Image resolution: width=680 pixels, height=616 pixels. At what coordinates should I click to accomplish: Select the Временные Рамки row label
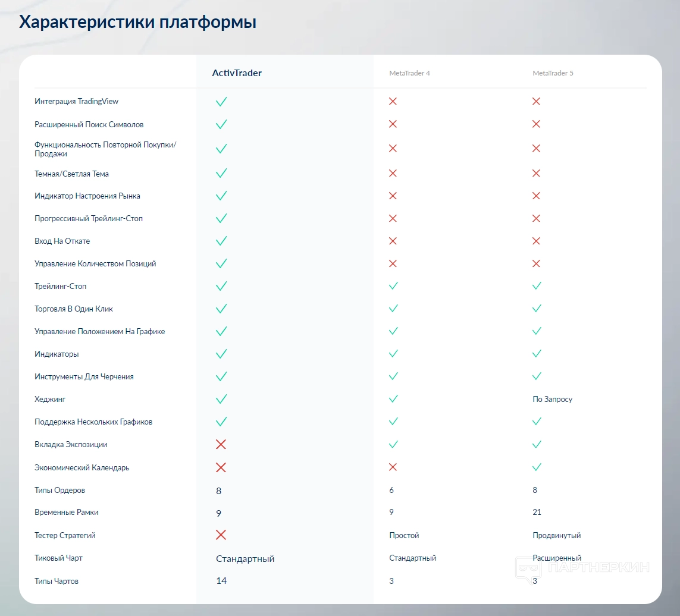tap(67, 513)
